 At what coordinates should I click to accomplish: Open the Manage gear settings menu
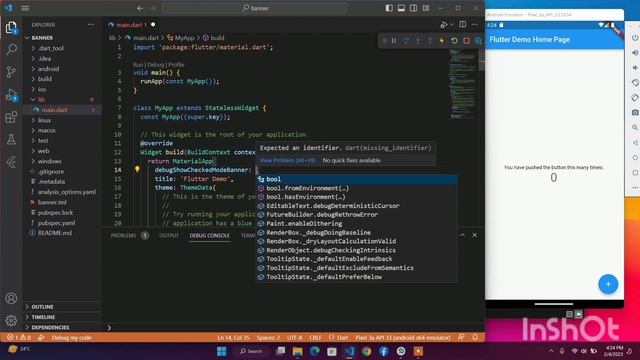(x=11, y=320)
